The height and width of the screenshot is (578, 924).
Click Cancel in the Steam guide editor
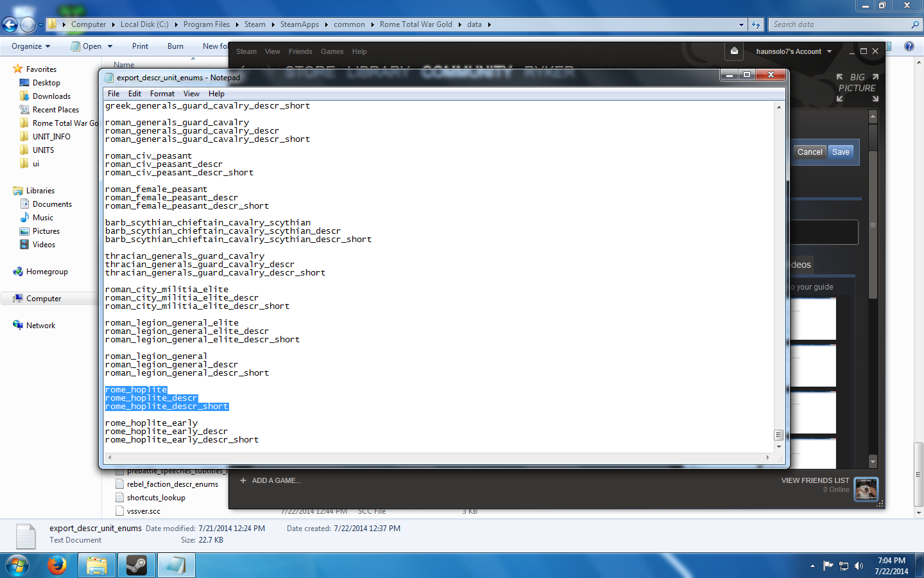tap(810, 152)
